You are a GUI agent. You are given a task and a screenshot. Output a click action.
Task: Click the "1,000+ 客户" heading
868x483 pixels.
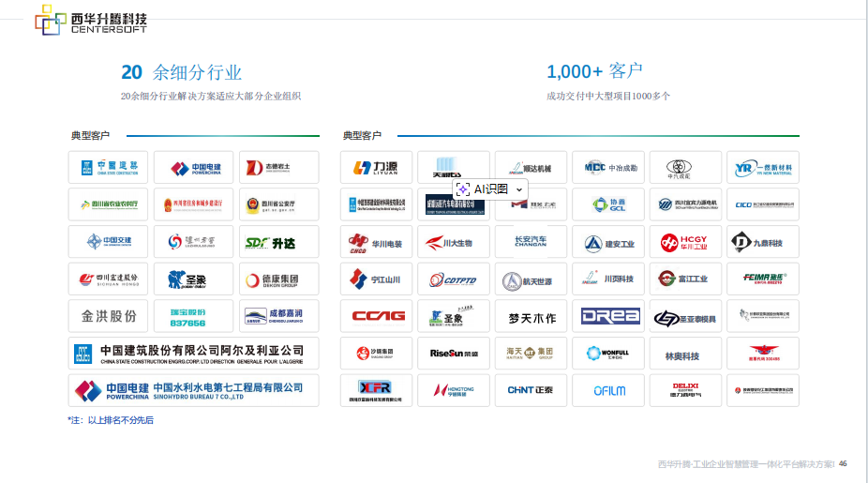pyautogui.click(x=594, y=71)
